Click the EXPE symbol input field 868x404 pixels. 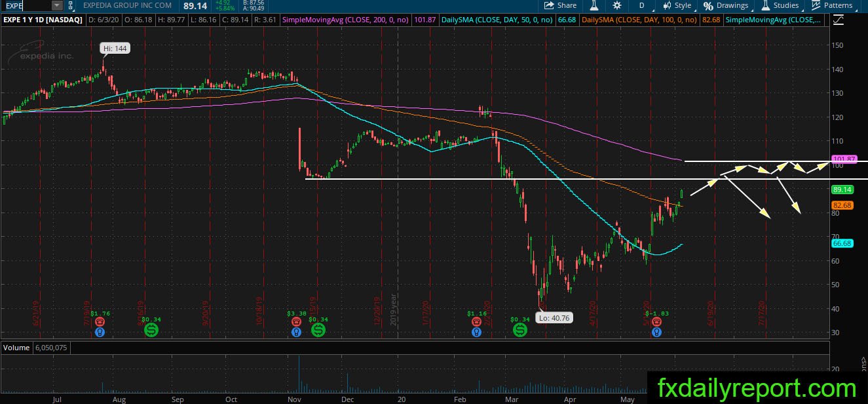click(x=26, y=5)
